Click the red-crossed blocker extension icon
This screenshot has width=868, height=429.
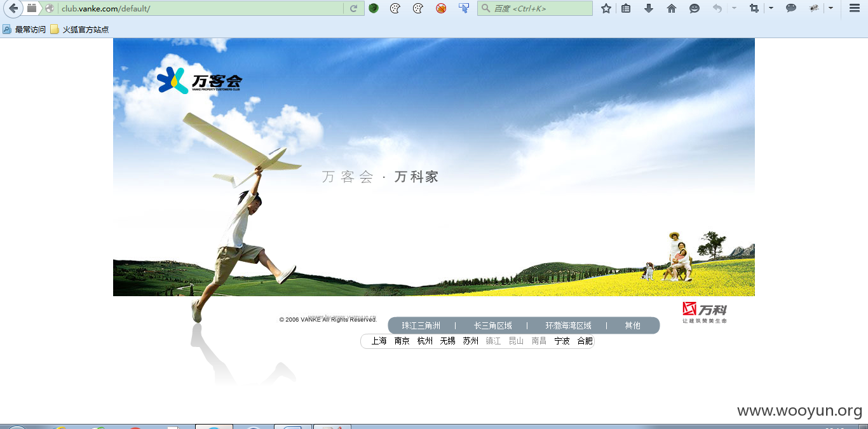coord(441,8)
